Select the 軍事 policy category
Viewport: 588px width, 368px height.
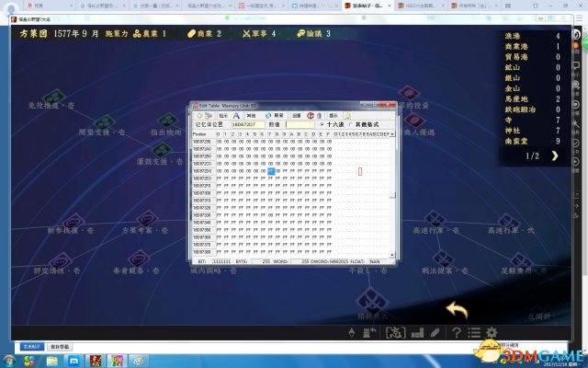[x=257, y=34]
